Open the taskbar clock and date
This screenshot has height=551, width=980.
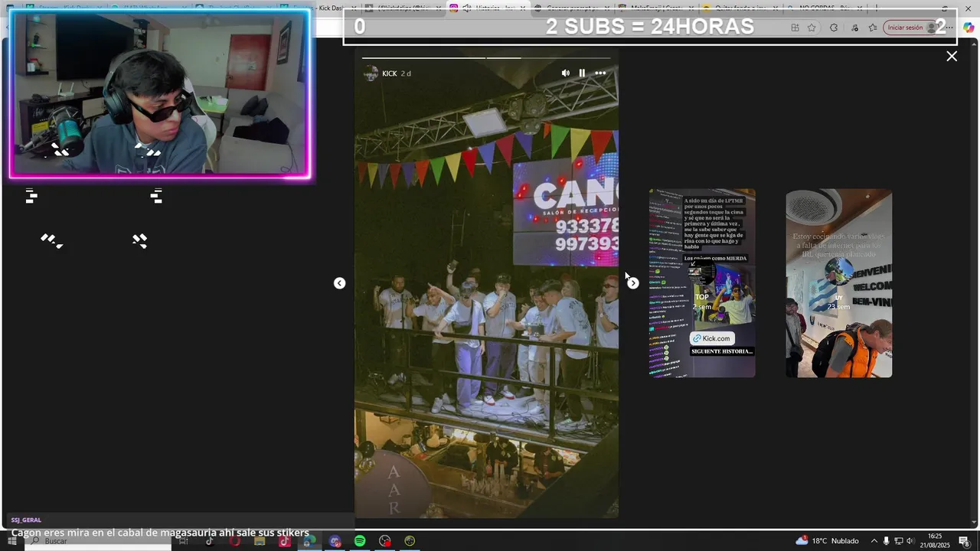coord(935,541)
